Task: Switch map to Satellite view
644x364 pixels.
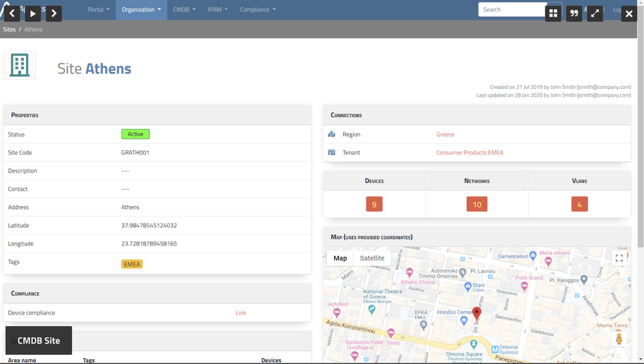Action: tap(372, 258)
